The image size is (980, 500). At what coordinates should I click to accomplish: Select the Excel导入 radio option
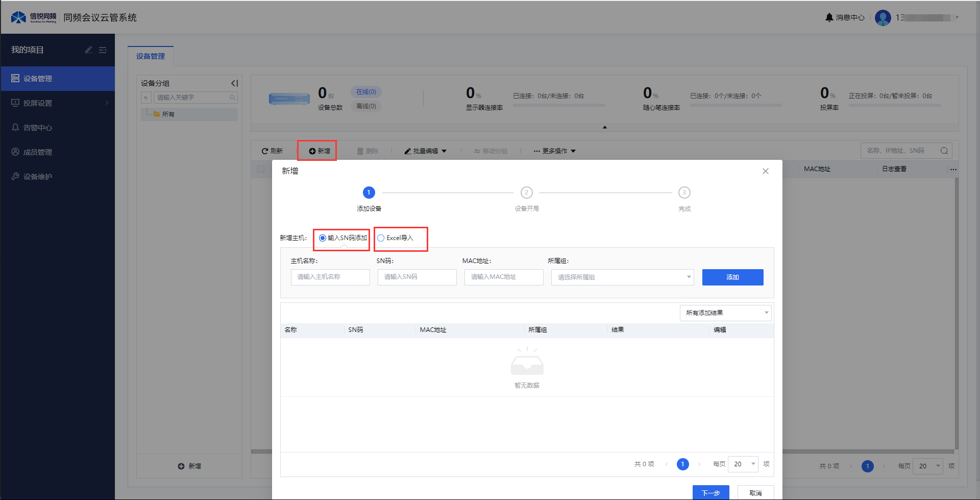(x=381, y=238)
